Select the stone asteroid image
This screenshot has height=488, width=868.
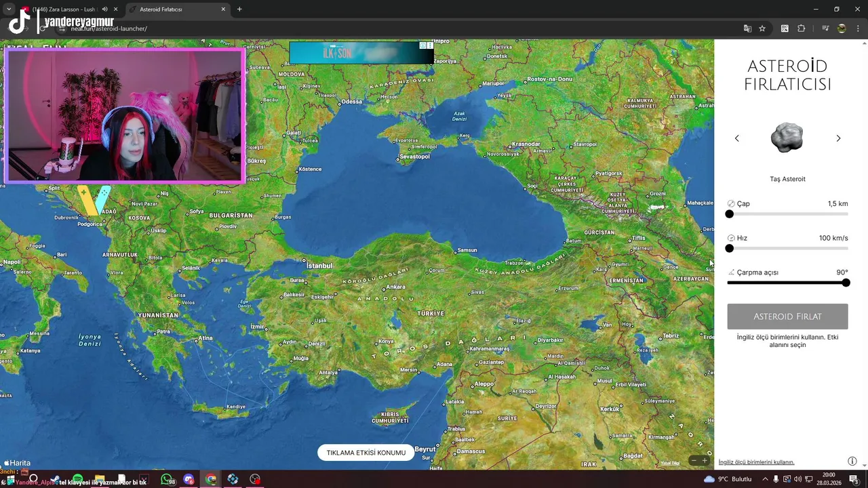coord(787,138)
